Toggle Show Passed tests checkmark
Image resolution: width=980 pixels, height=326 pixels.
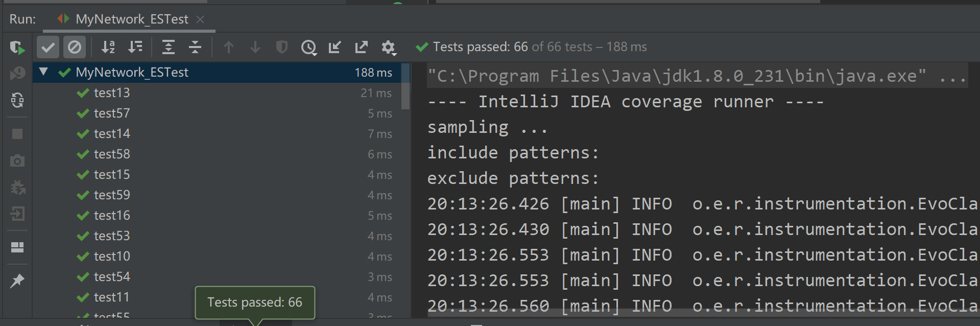[x=48, y=48]
